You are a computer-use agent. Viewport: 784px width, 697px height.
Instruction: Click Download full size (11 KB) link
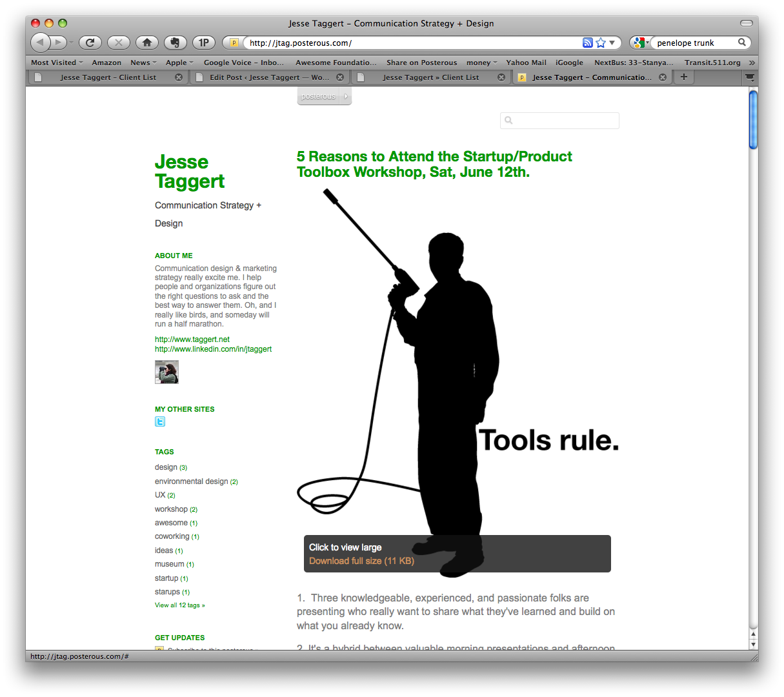[361, 561]
